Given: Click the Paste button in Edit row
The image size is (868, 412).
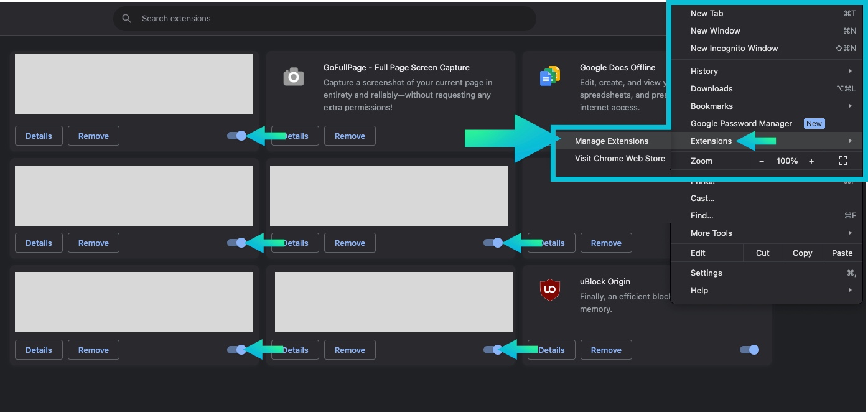Looking at the screenshot, I should pos(842,253).
